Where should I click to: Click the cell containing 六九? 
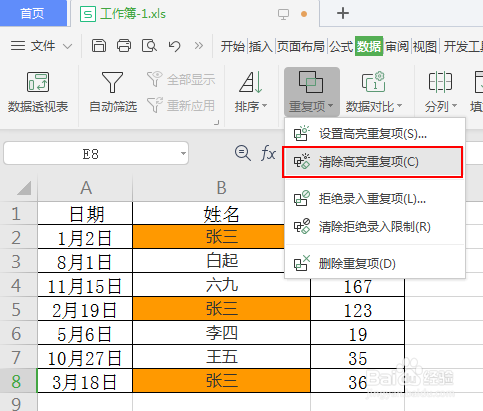(x=221, y=286)
